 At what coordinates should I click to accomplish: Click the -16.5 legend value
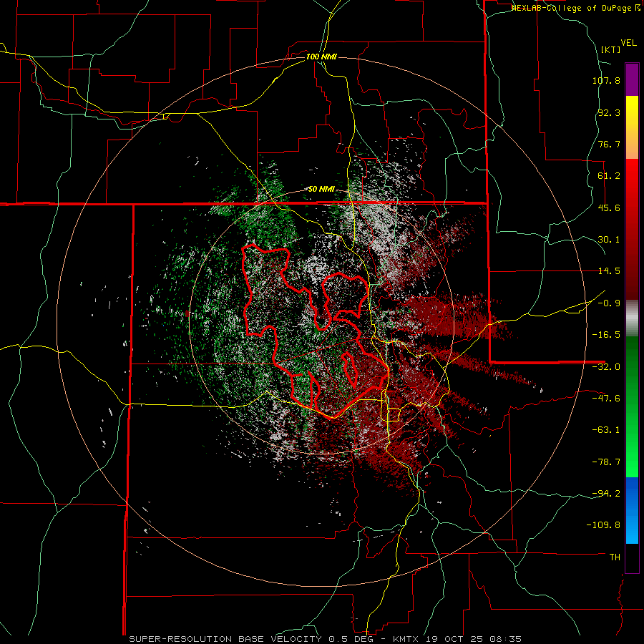pos(606,335)
